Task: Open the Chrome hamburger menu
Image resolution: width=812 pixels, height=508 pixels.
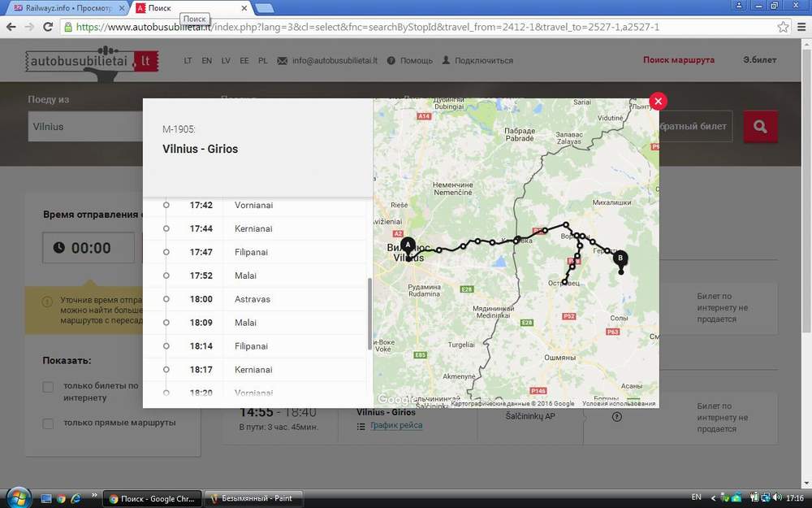Action: pyautogui.click(x=800, y=27)
